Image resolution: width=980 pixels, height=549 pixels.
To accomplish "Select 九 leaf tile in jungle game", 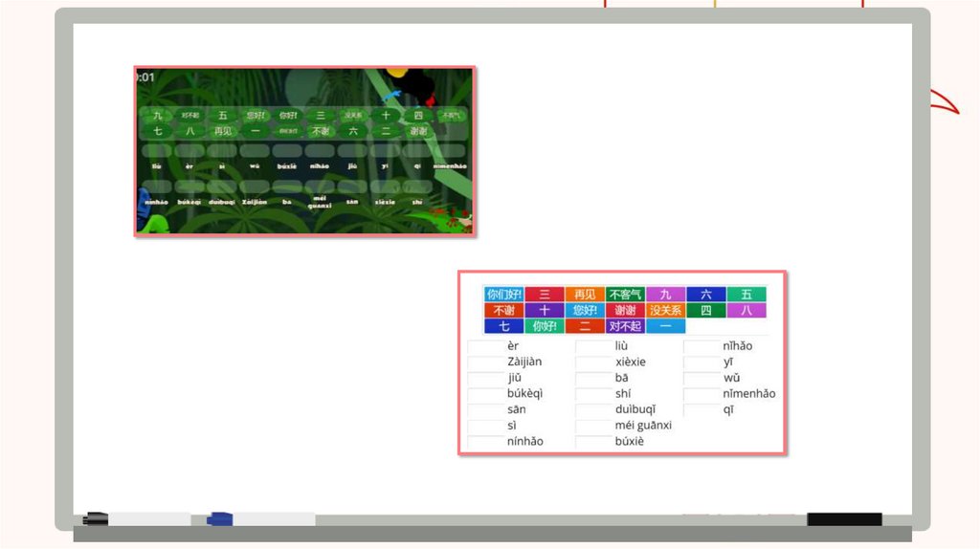I will [x=158, y=116].
